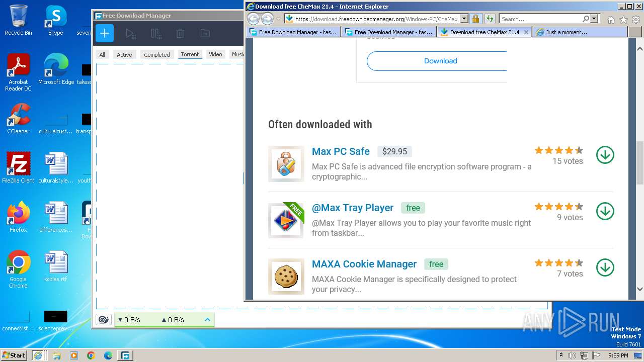Download MAXA Cookie Manager via green arrow
The image size is (644, 362).
pyautogui.click(x=605, y=267)
